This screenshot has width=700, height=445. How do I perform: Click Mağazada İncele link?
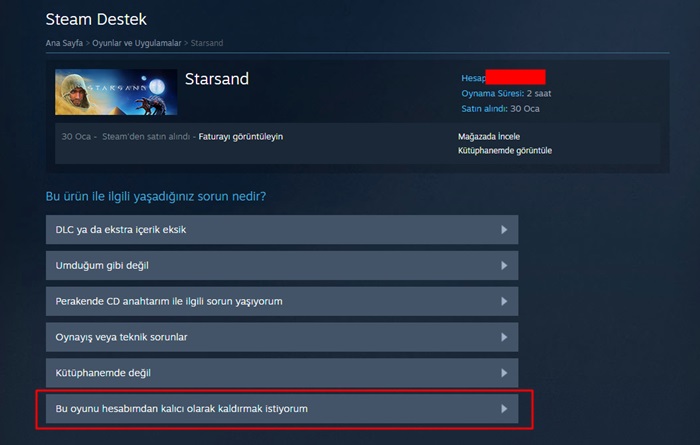pos(489,137)
